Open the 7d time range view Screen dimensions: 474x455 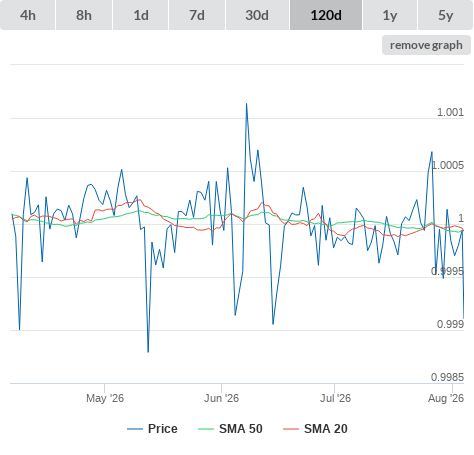[197, 15]
